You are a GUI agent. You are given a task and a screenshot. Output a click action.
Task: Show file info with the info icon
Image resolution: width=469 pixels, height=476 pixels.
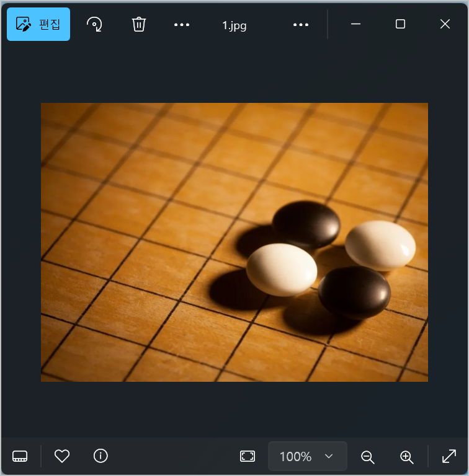100,456
